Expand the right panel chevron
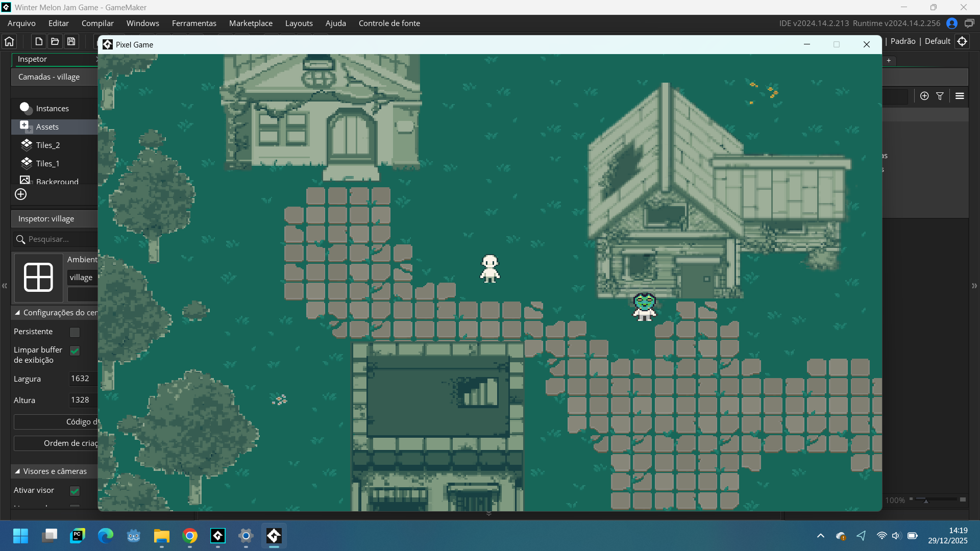The width and height of the screenshot is (980, 551). (974, 286)
